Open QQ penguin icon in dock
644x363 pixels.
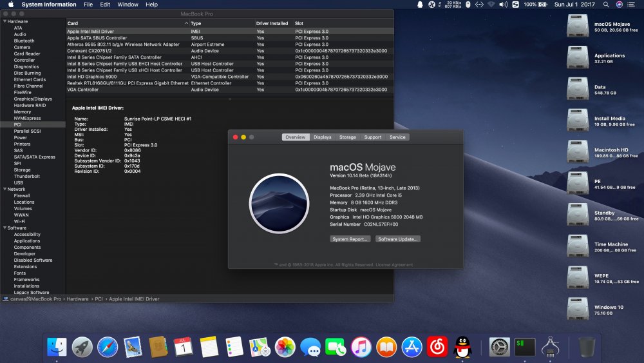[x=462, y=347]
